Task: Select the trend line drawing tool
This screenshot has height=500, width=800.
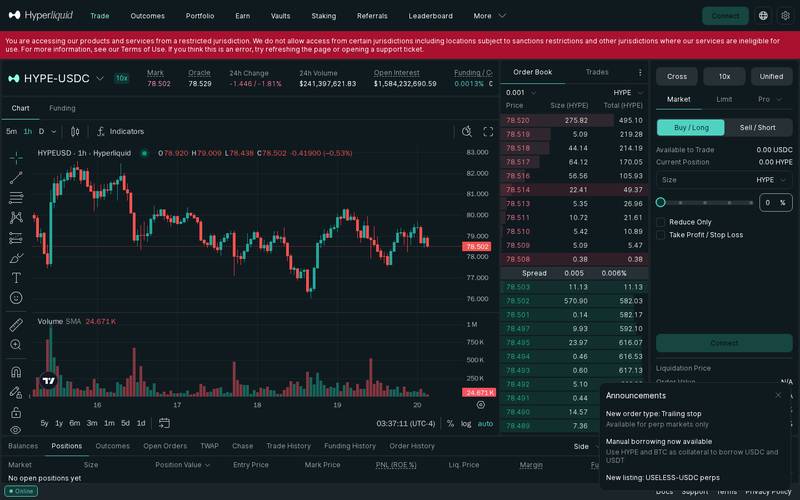Action: pos(16,178)
